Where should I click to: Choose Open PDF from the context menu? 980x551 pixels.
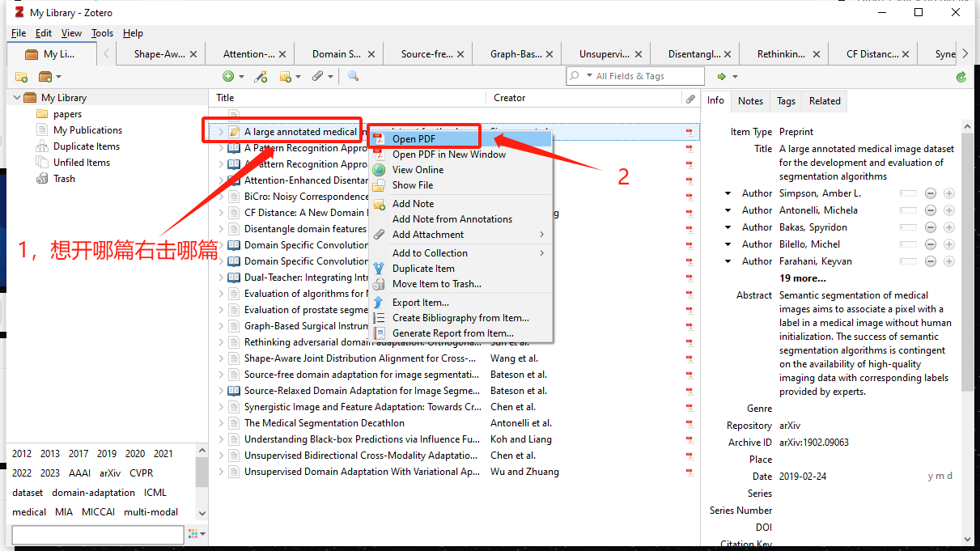[x=460, y=139]
